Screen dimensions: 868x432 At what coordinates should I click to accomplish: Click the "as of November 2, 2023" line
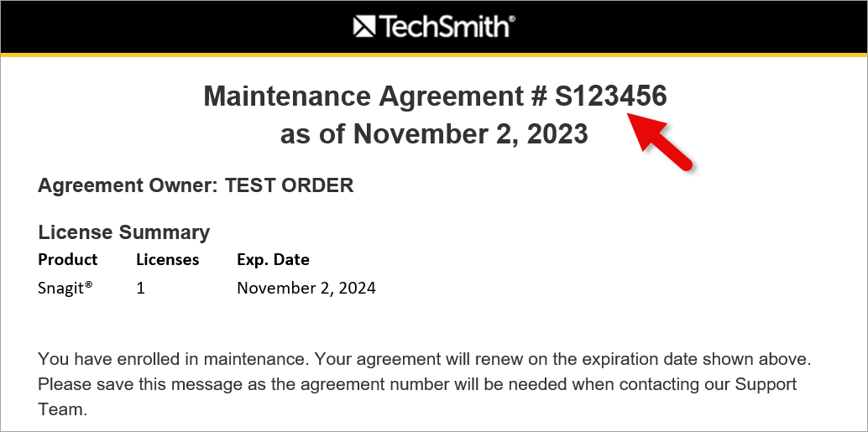(434, 133)
